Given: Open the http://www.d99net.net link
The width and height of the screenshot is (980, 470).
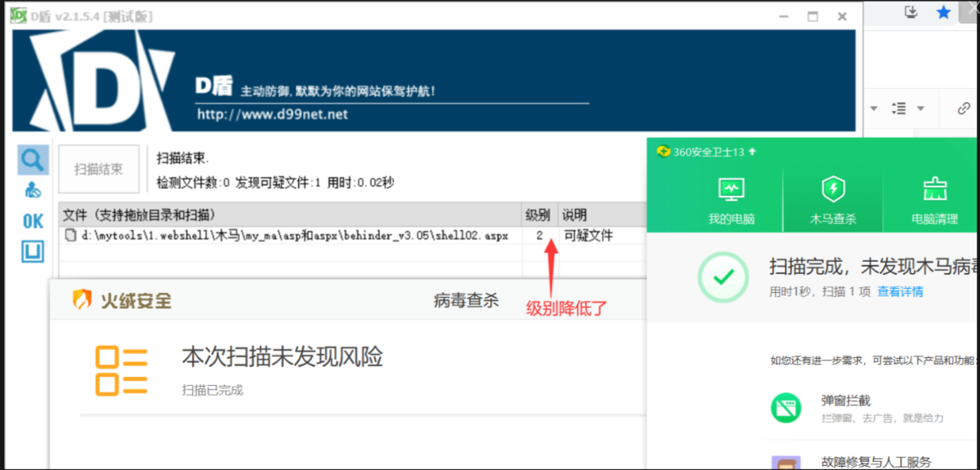Looking at the screenshot, I should pos(273,114).
